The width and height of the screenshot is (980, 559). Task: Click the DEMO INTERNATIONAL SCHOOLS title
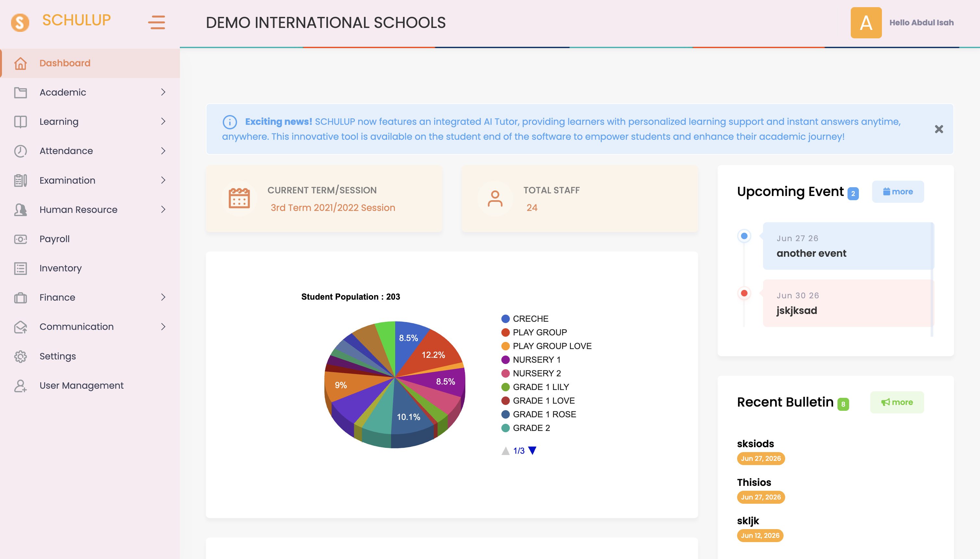[x=326, y=23]
